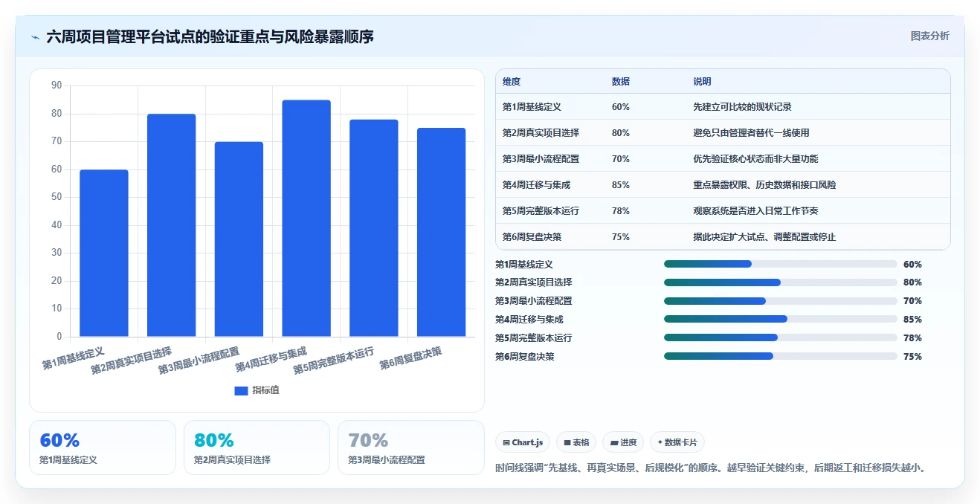This screenshot has width=980, height=504.
Task: Click the 第2周真实项目选择 progress bar
Action: point(780,282)
